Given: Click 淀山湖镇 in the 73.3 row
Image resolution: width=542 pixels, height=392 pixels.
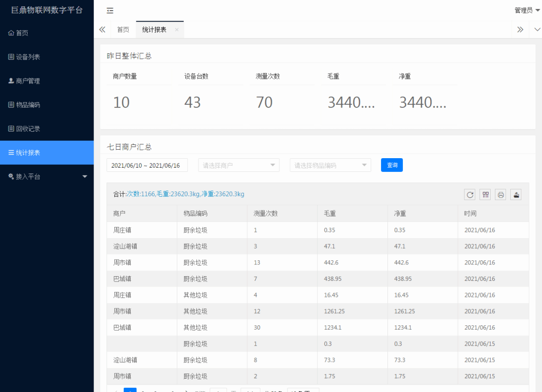Looking at the screenshot, I should (x=125, y=360).
